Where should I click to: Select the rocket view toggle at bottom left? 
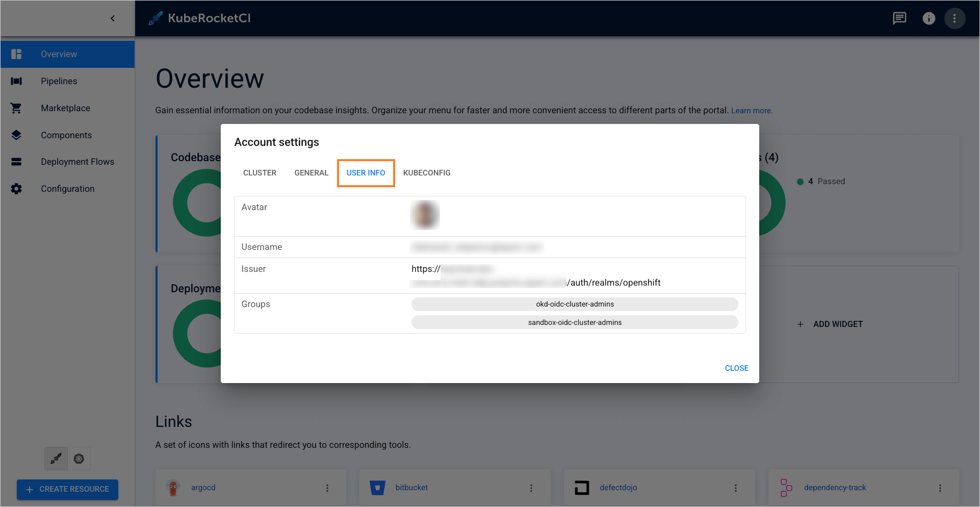click(56, 459)
